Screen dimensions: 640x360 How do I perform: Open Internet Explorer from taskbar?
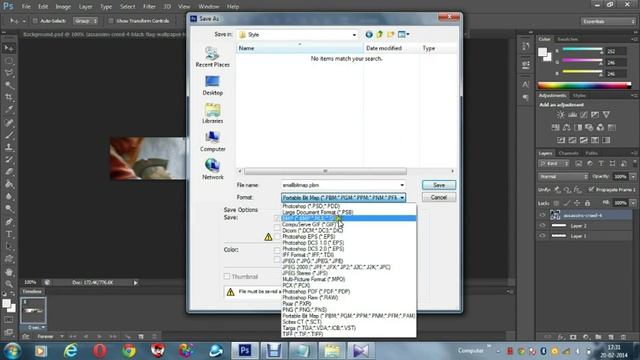pyautogui.click(x=71, y=351)
